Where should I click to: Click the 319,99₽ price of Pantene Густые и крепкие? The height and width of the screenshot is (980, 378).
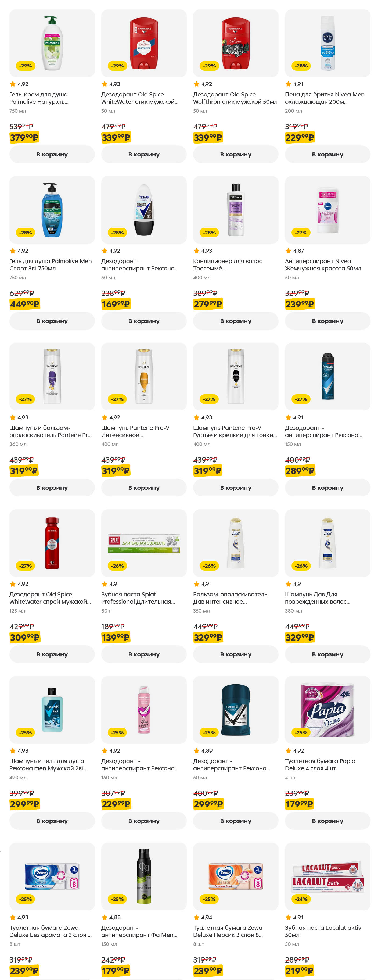[207, 471]
